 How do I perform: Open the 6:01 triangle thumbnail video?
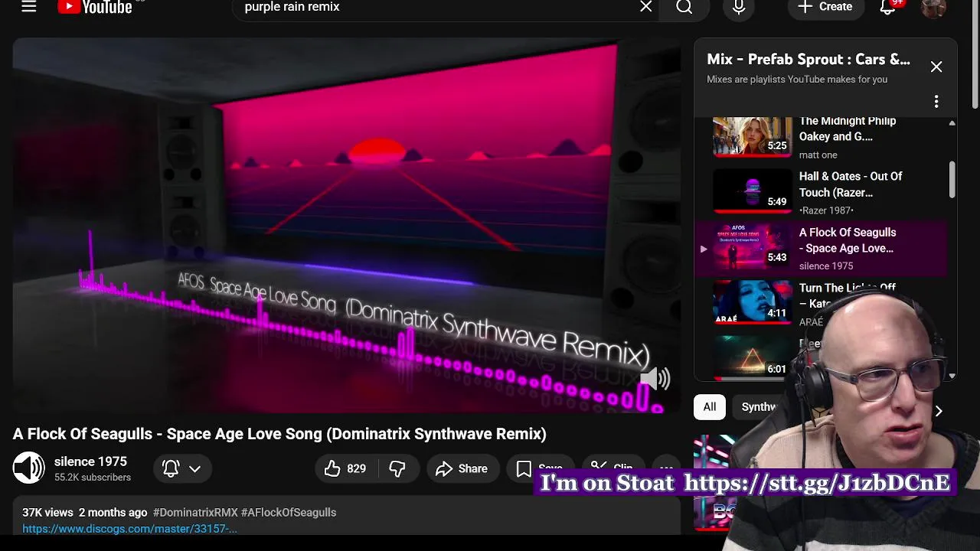753,357
